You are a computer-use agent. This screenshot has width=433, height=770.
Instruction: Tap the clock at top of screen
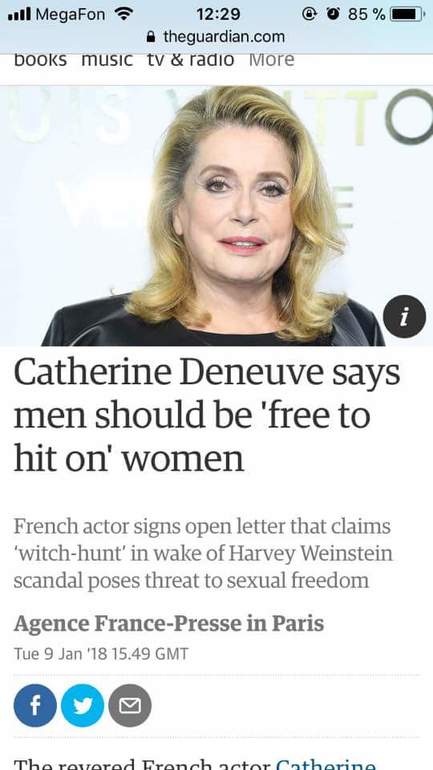218,14
